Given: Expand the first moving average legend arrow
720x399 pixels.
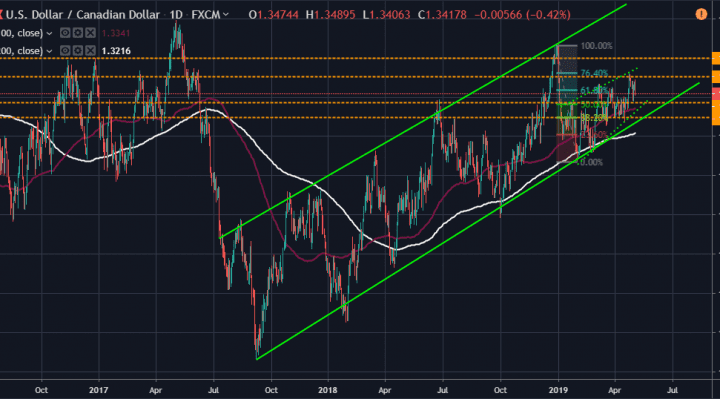Looking at the screenshot, I should coord(49,34).
